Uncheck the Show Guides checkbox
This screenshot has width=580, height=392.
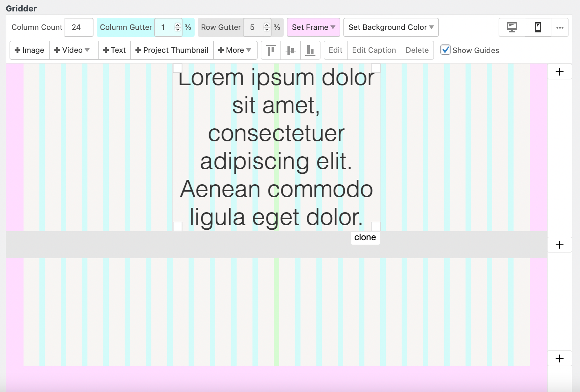tap(445, 50)
